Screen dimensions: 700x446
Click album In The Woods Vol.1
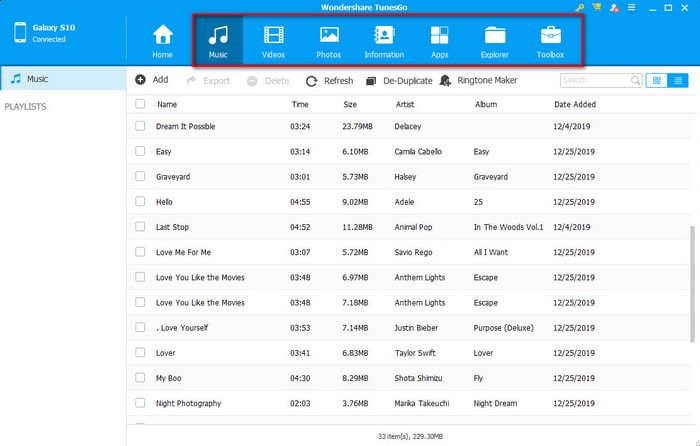pyautogui.click(x=508, y=227)
